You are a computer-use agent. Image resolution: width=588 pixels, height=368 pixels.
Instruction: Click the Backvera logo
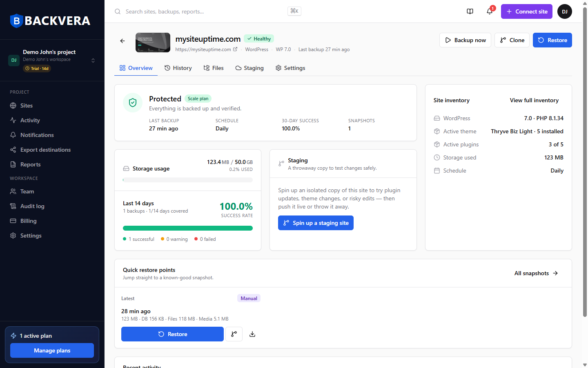[50, 20]
